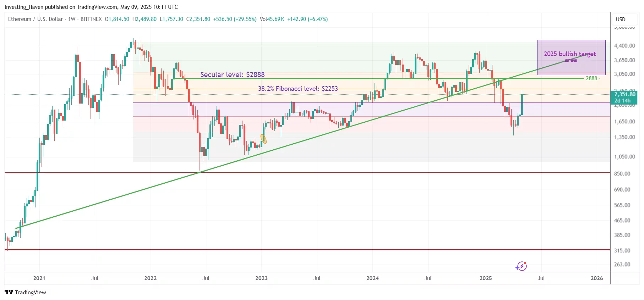
Task: Click the 850.00 price axis label
Action: click(622, 174)
